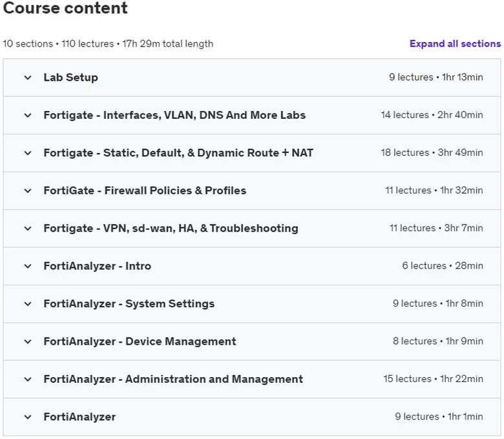Expand chevron for Firewall Policies & Profiles
This screenshot has height=439, width=504.
coord(28,190)
